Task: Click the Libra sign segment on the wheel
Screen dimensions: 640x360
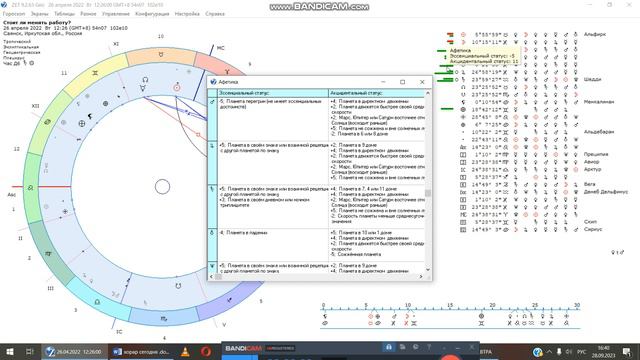Action: [97, 302]
